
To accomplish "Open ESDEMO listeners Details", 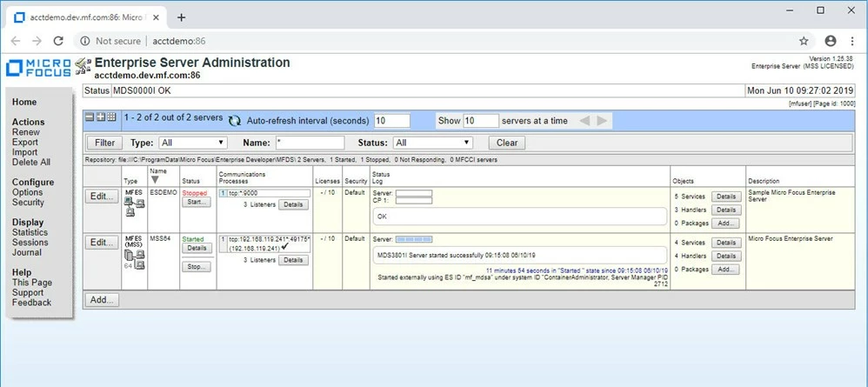I will click(x=293, y=205).
